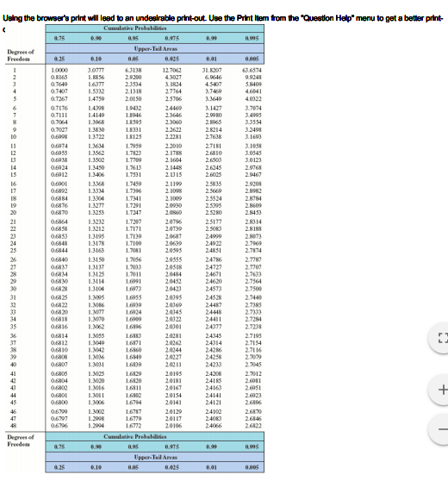This screenshot has height=481, width=448.
Task: Select the 2.7638 value in row 10
Action: coord(214,137)
